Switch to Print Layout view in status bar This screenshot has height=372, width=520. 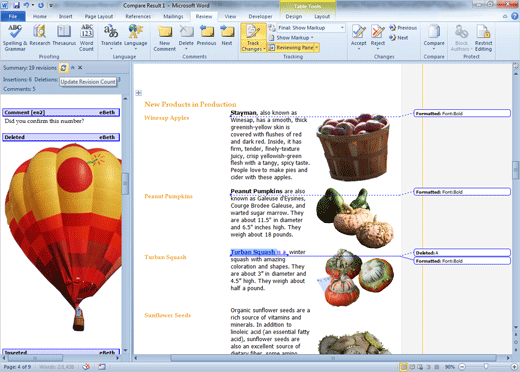coord(404,367)
